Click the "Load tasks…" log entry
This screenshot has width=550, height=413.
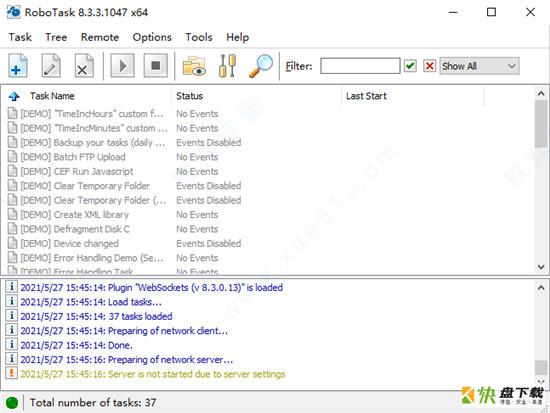click(91, 302)
